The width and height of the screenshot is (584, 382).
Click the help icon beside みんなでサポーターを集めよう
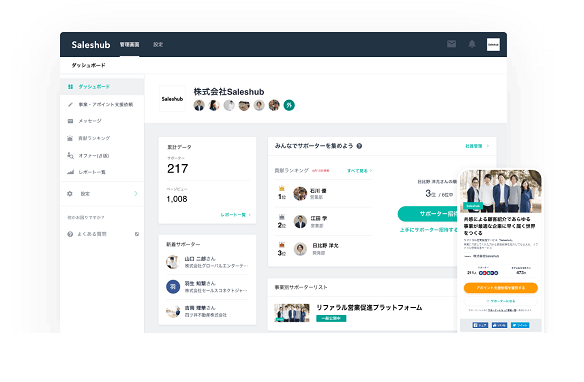pos(359,146)
